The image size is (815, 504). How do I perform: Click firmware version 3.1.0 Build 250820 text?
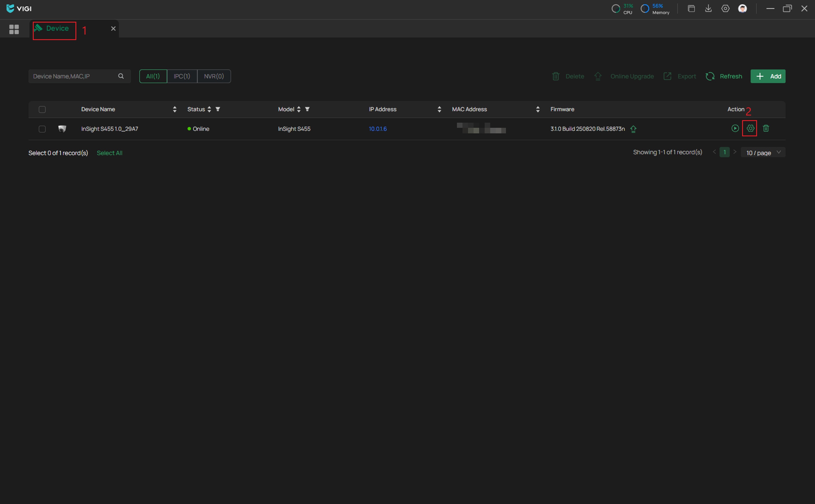(587, 129)
